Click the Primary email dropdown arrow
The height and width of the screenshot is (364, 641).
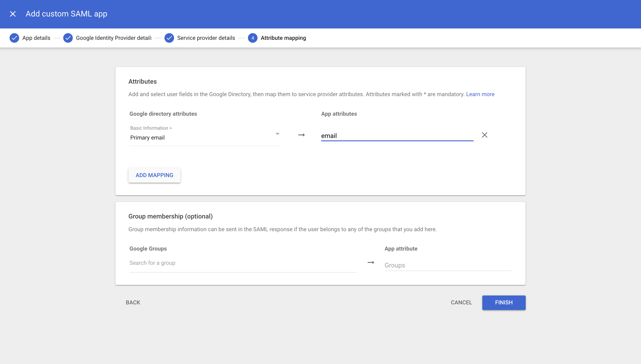point(277,134)
